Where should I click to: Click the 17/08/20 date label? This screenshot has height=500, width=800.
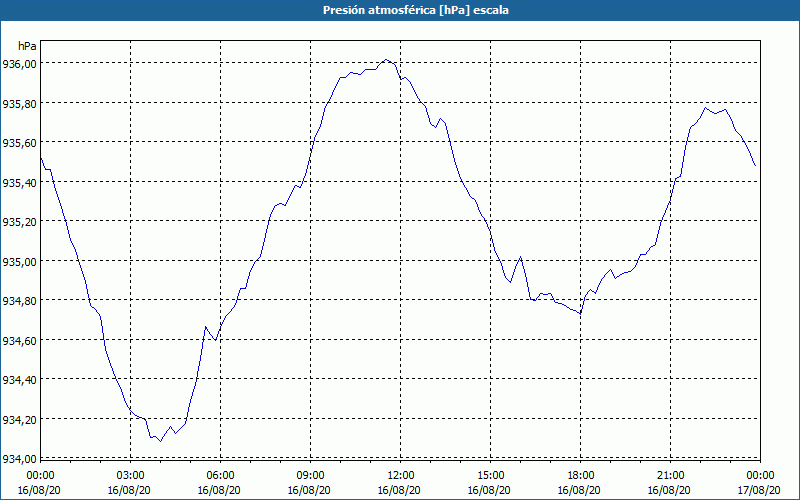759,490
